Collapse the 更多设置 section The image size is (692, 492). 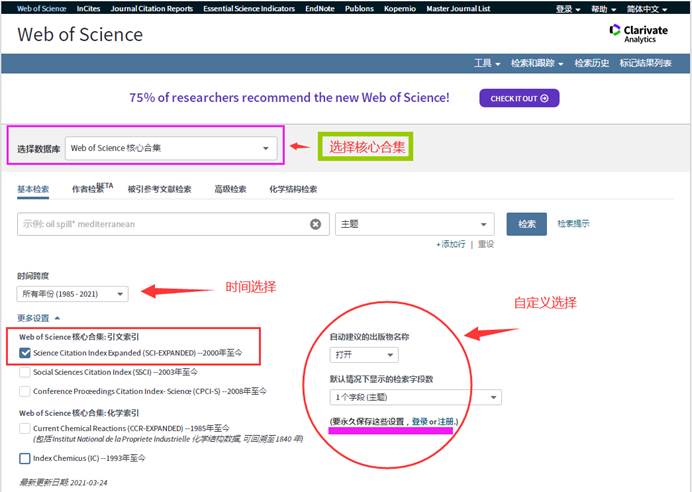pyautogui.click(x=38, y=318)
